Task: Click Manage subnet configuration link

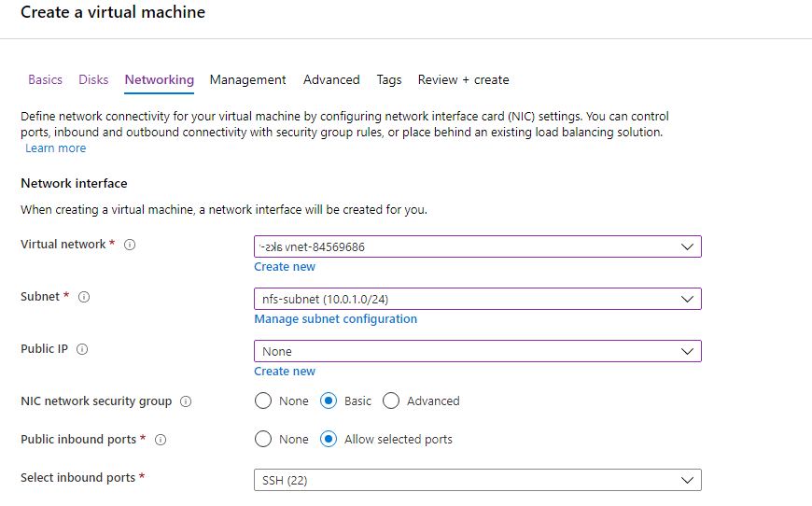Action: (x=335, y=319)
